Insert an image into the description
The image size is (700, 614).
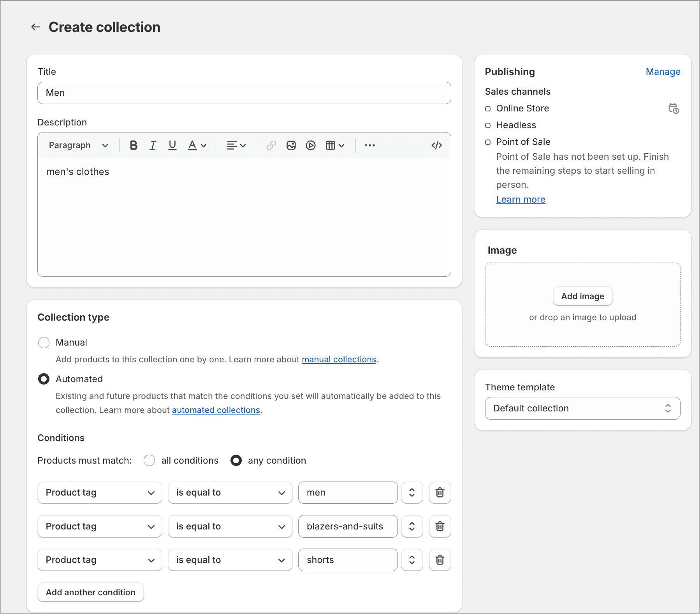click(291, 145)
